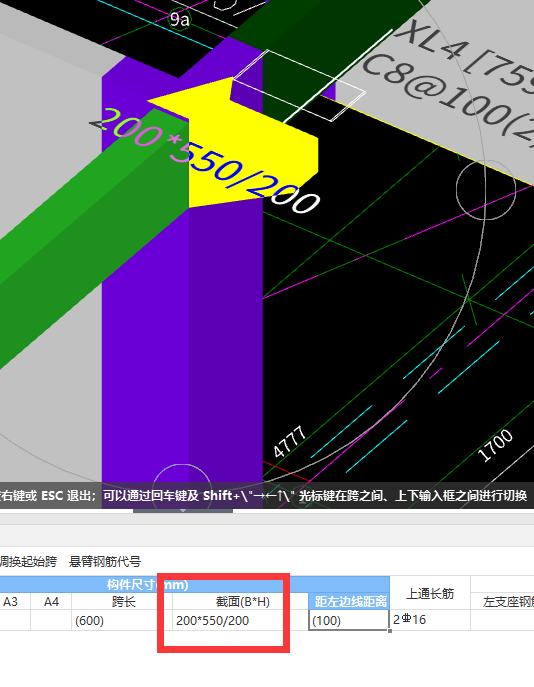Click the A4 column header
Viewport: 534px width, 687px height.
pyautogui.click(x=51, y=602)
